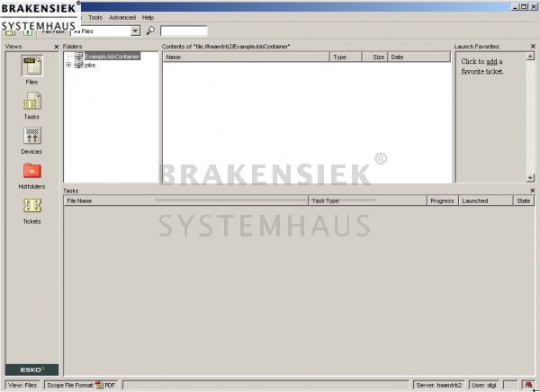Sort tasks by File Name column
The image size is (540, 392).
click(x=186, y=200)
